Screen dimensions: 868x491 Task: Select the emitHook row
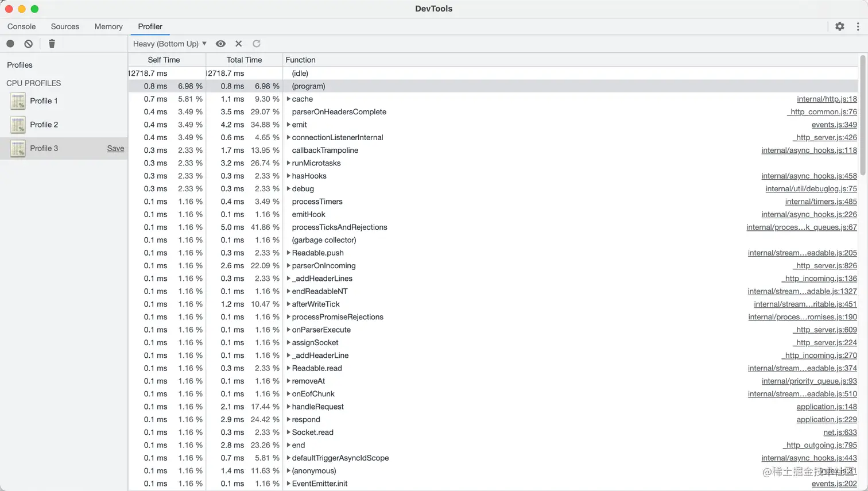[493, 214]
